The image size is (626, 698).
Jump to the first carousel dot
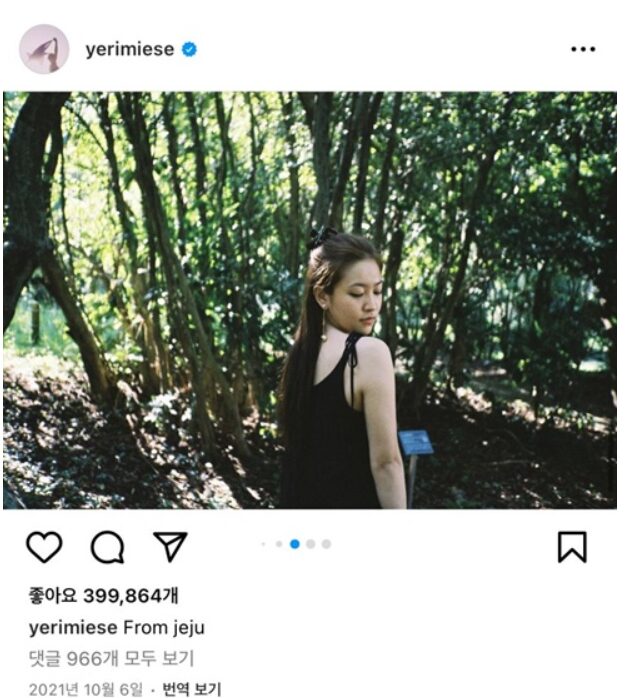coord(263,544)
